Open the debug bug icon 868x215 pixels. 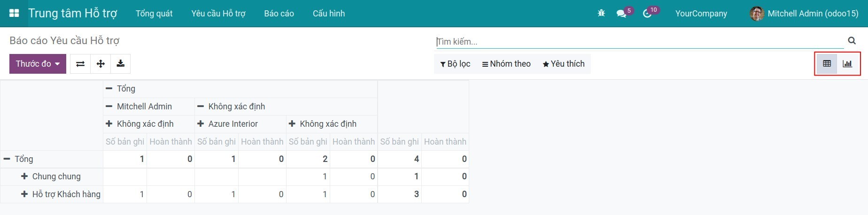(x=601, y=13)
